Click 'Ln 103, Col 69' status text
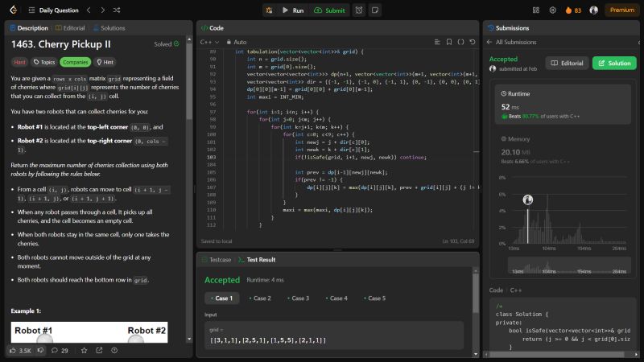This screenshot has width=644, height=362. (458, 241)
